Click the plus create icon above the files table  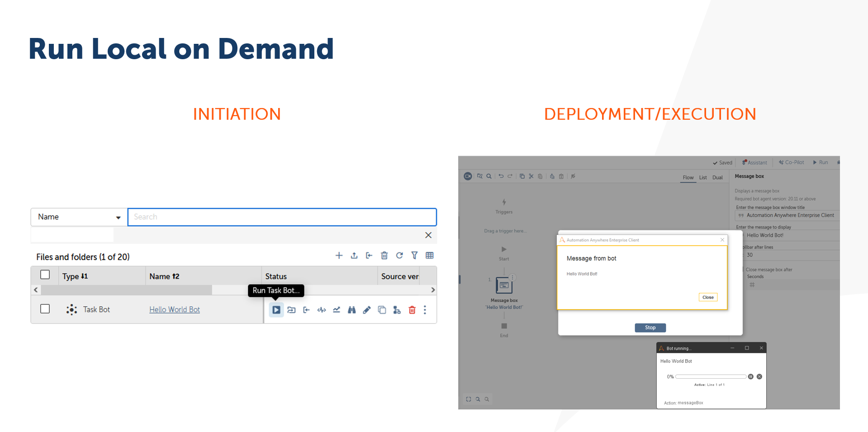point(339,256)
